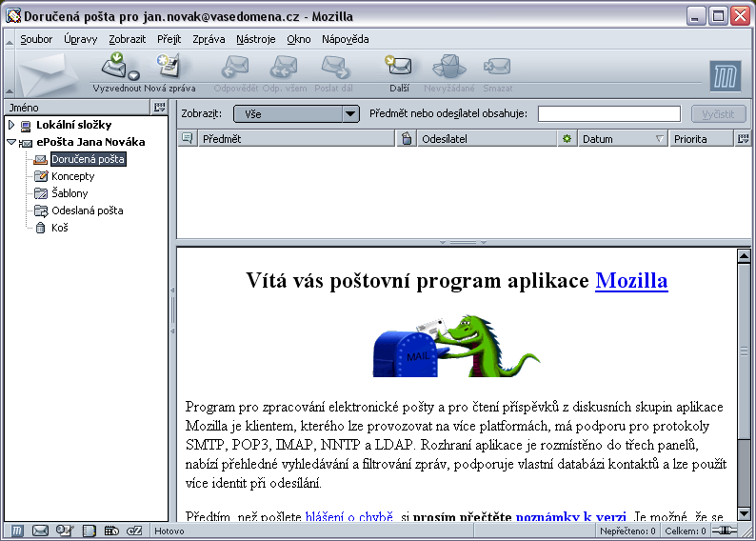
Task: Open the Zobrazit menu
Action: (127, 39)
